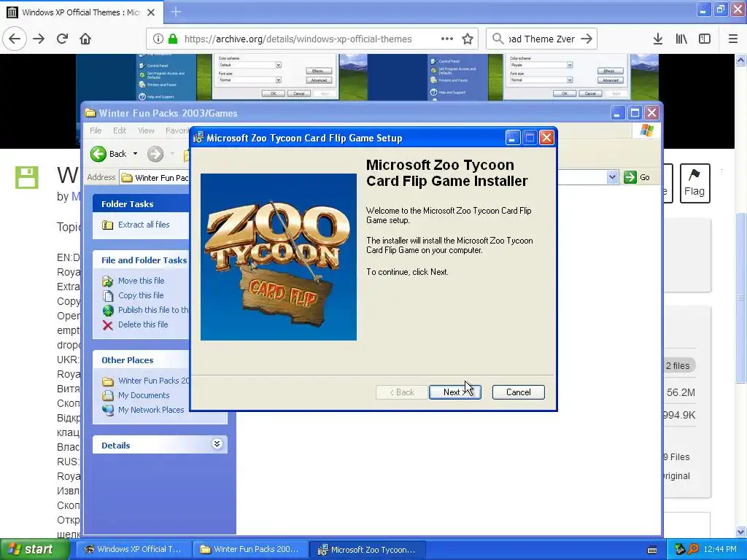Image resolution: width=747 pixels, height=560 pixels.
Task: Open My Network Places link
Action: pos(150,410)
